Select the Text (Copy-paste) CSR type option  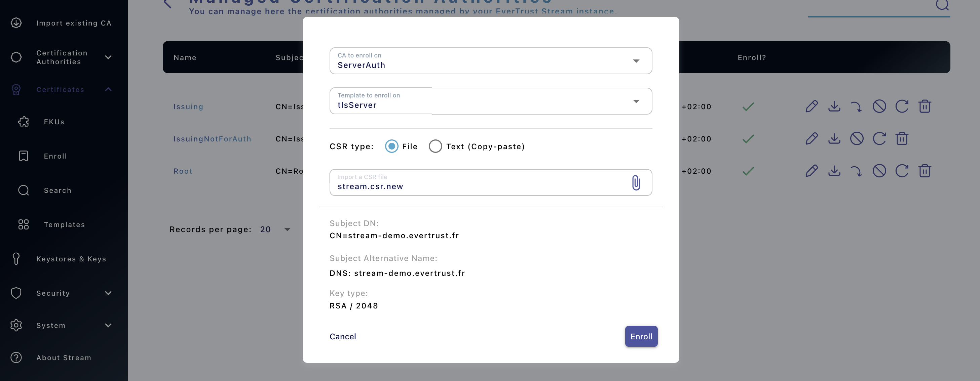(x=435, y=146)
